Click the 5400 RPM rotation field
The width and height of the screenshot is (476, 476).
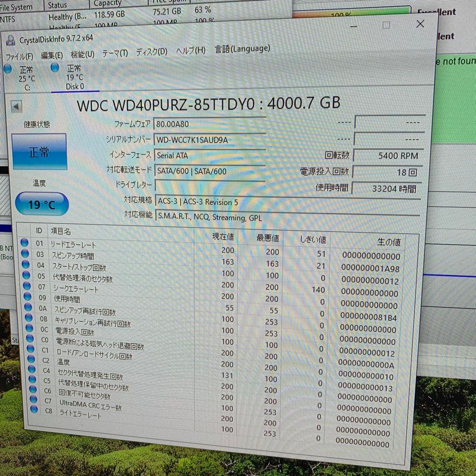(x=389, y=156)
